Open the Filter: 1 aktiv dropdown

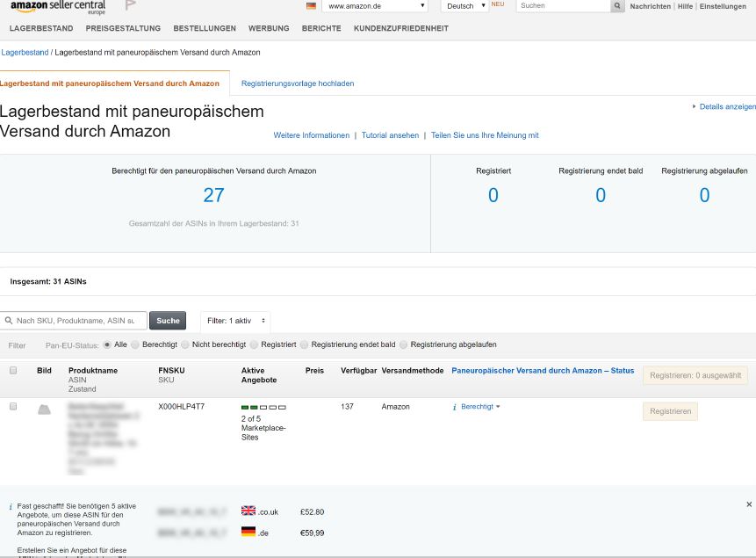(236, 321)
